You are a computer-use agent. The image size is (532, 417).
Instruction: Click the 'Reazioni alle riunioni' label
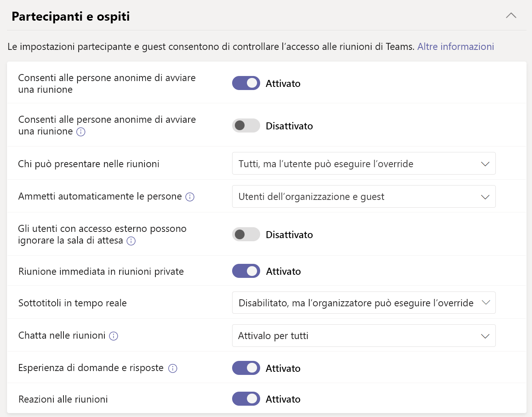[63, 399]
